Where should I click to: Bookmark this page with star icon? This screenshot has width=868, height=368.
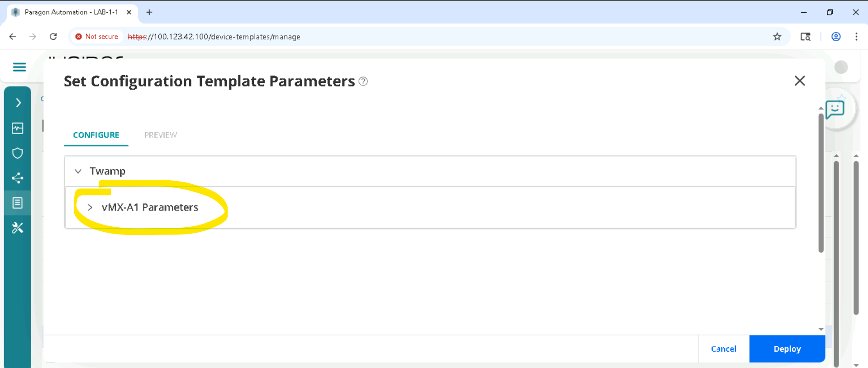(777, 37)
